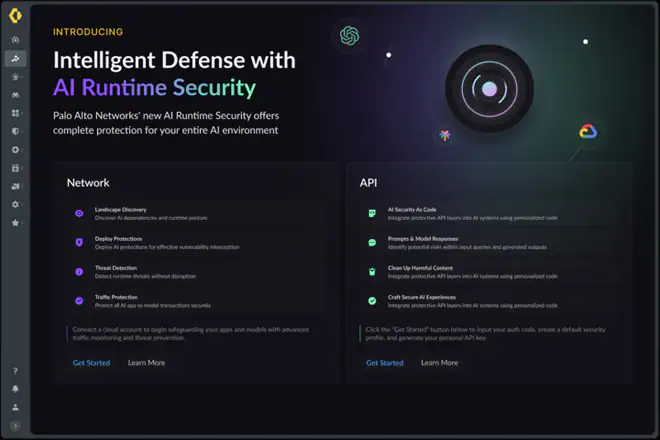660x440 pixels.
Task: Open the user profile icon
Action: tap(15, 407)
